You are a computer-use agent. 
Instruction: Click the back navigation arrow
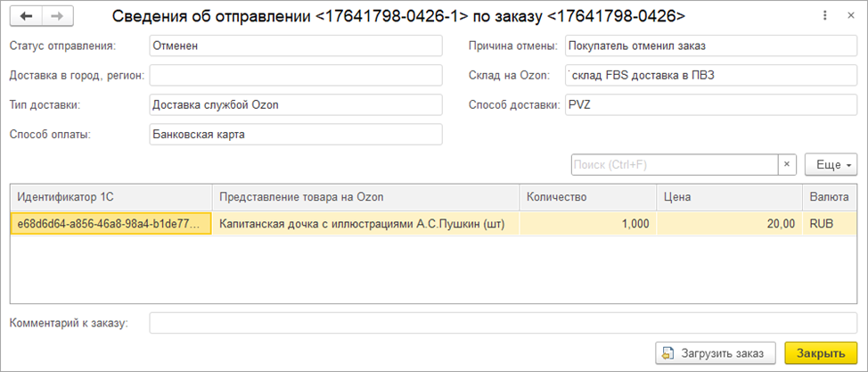pyautogui.click(x=26, y=17)
